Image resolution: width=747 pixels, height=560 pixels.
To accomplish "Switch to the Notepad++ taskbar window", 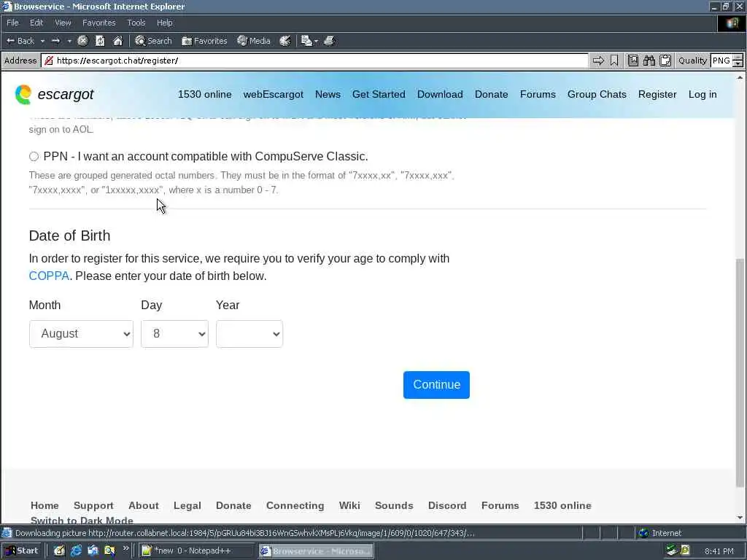I will pyautogui.click(x=196, y=551).
